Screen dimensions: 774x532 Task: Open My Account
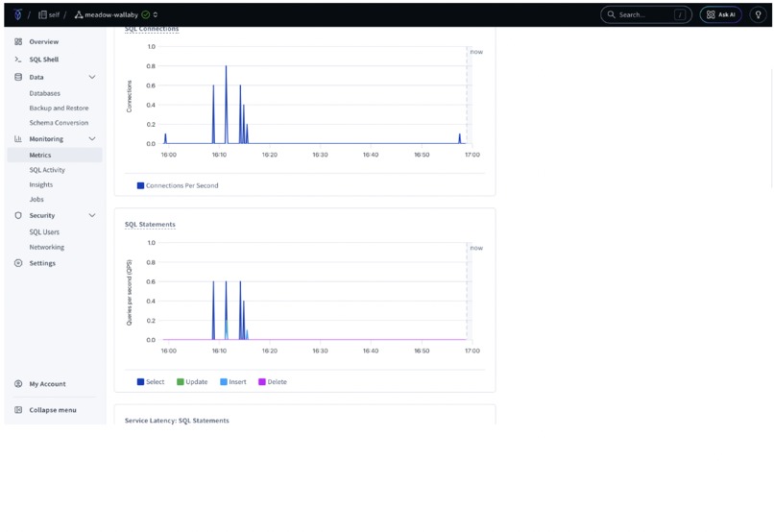47,384
